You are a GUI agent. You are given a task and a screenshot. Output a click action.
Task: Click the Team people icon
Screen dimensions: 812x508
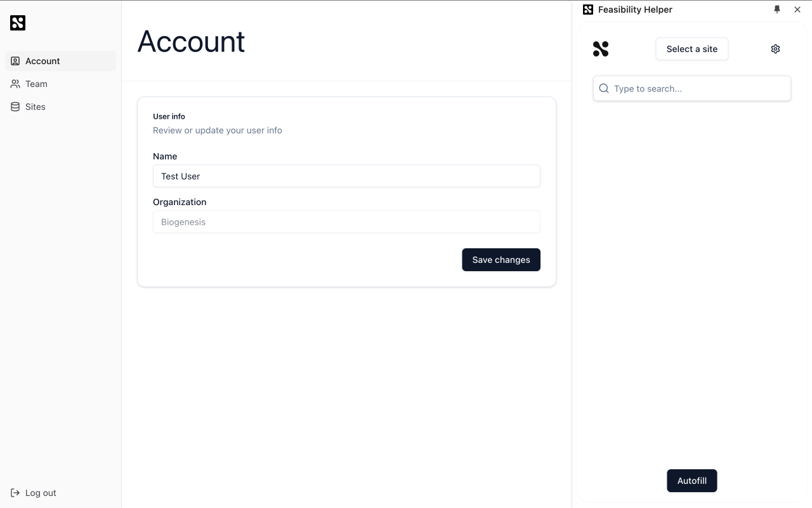pyautogui.click(x=15, y=84)
